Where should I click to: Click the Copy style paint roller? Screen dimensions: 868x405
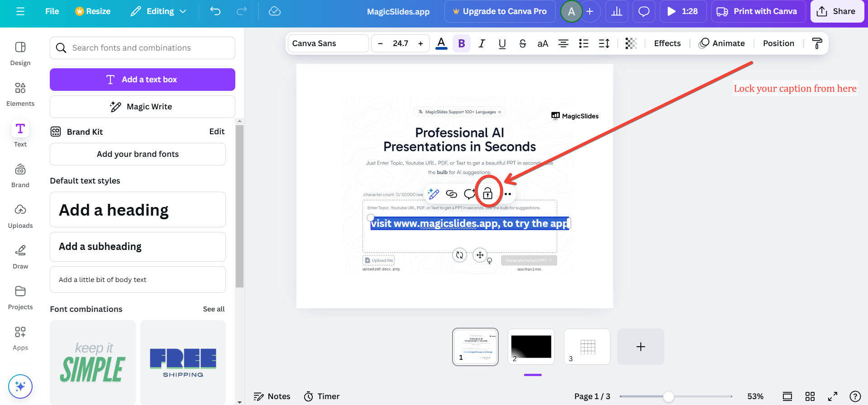817,43
